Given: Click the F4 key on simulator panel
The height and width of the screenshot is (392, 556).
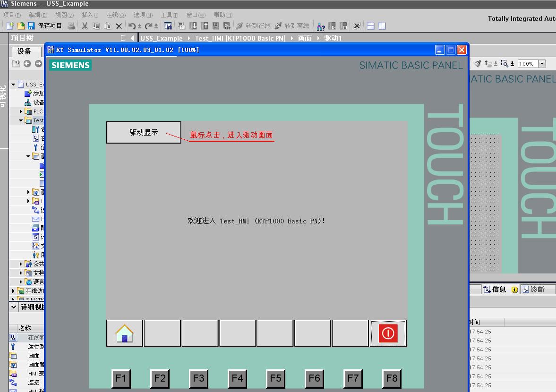Looking at the screenshot, I should pos(237,378).
